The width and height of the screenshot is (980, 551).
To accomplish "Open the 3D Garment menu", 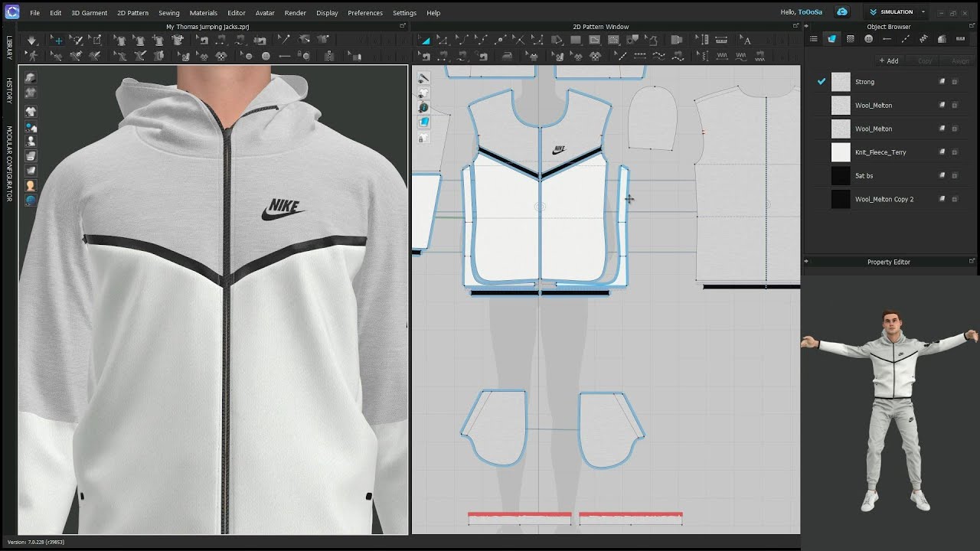I will pyautogui.click(x=90, y=13).
